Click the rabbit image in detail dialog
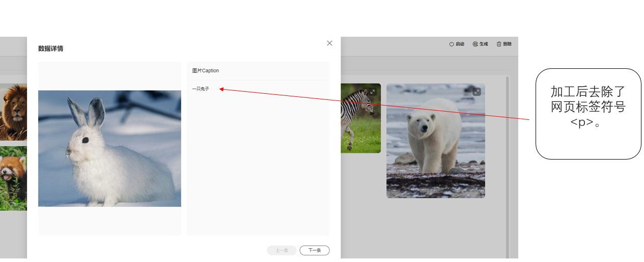 pos(109,148)
